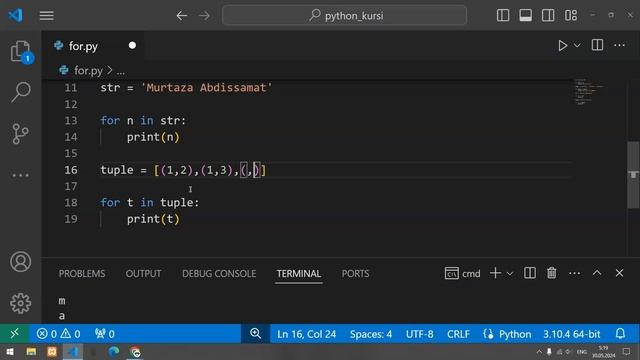
Task: Click the editor minimap preview
Action: pyautogui.click(x=588, y=92)
